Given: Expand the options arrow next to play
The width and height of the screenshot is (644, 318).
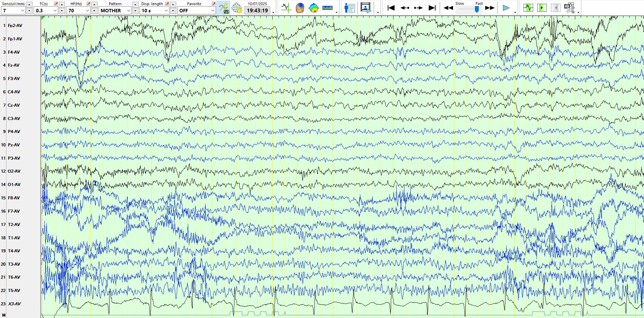Looking at the screenshot, I should pyautogui.click(x=515, y=12).
